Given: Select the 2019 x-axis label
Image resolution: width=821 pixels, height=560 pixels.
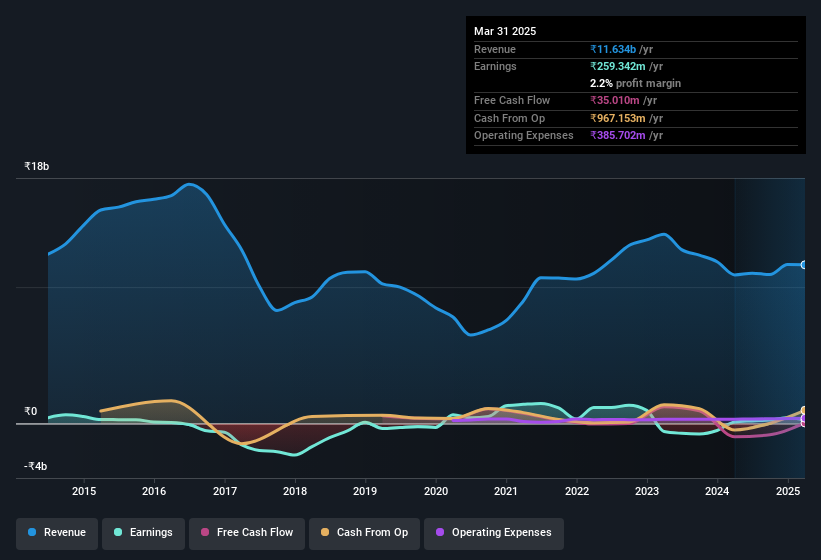Looking at the screenshot, I should point(365,491).
